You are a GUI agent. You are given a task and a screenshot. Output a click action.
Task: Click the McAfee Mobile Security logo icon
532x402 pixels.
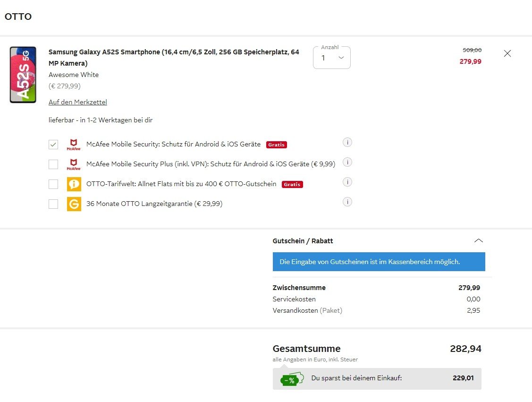(74, 145)
